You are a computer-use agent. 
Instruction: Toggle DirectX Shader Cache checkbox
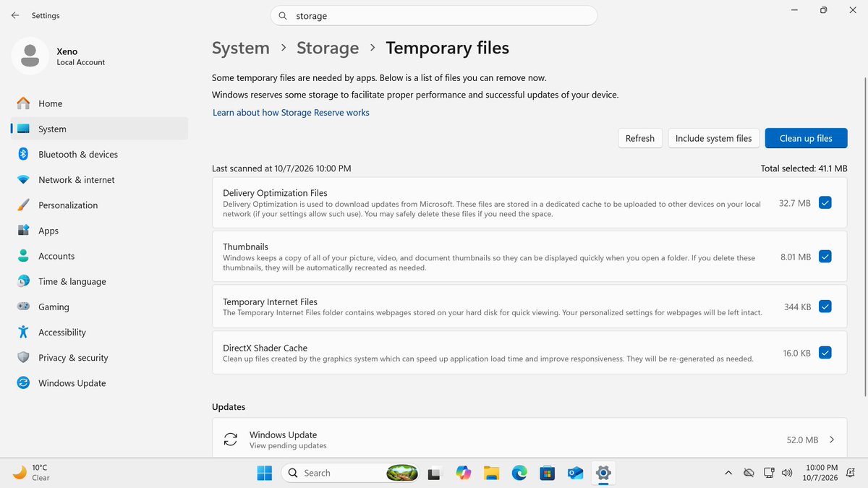825,353
